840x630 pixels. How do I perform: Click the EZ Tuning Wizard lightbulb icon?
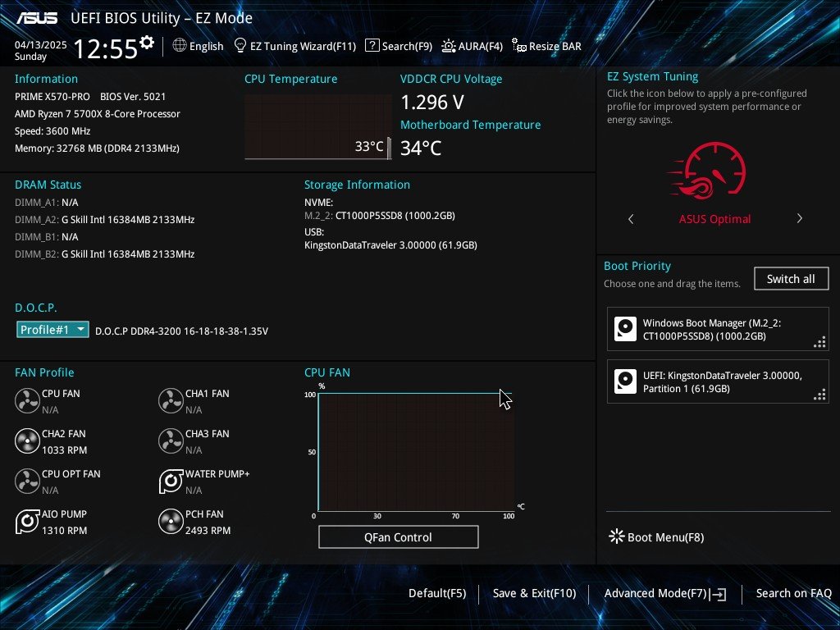coord(240,46)
